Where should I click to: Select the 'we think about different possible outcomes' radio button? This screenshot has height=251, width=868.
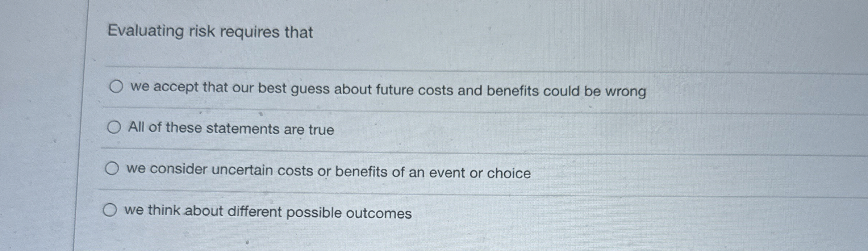(110, 210)
